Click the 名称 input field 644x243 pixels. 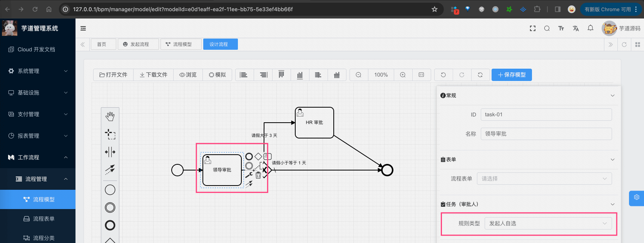tap(546, 134)
